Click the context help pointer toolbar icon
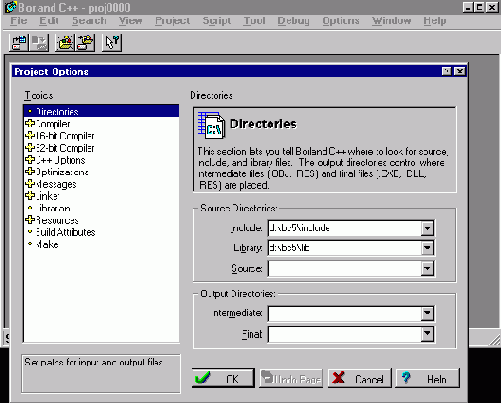This screenshot has height=403, width=501. (x=112, y=43)
